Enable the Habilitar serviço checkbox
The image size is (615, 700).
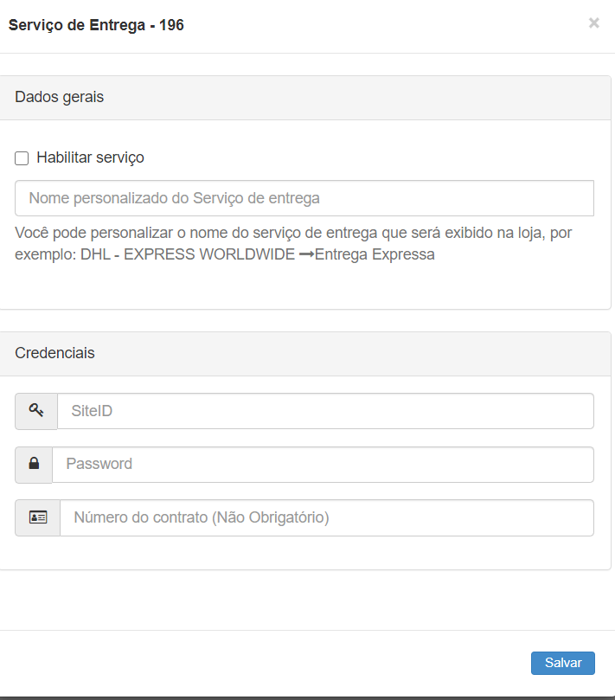coord(22,158)
